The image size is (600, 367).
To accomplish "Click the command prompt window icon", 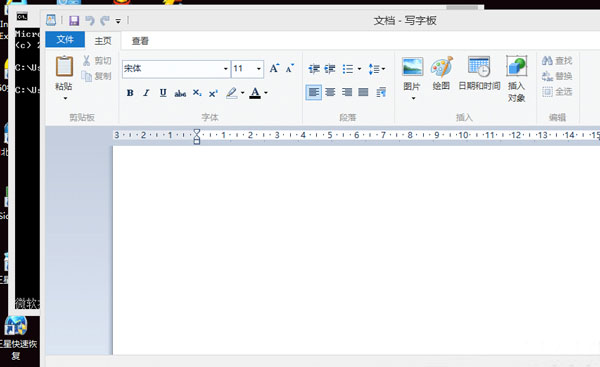I will click(x=22, y=16).
